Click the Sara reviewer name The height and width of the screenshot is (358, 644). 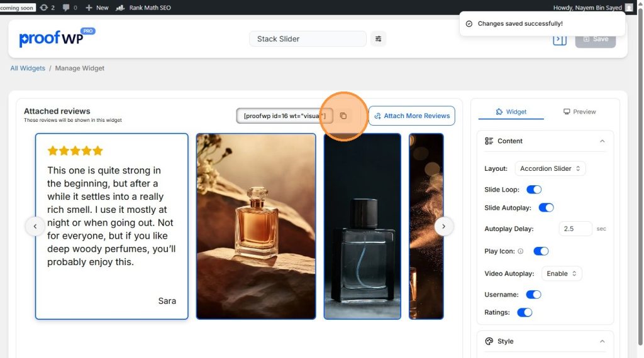[x=167, y=301]
